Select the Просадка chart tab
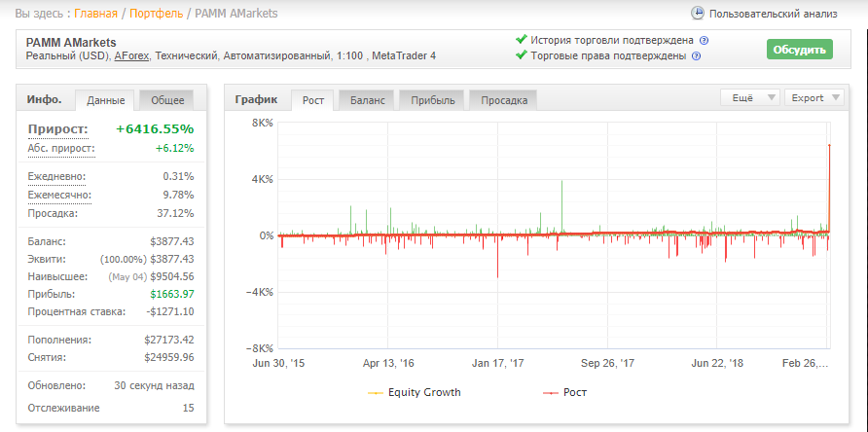 click(503, 100)
